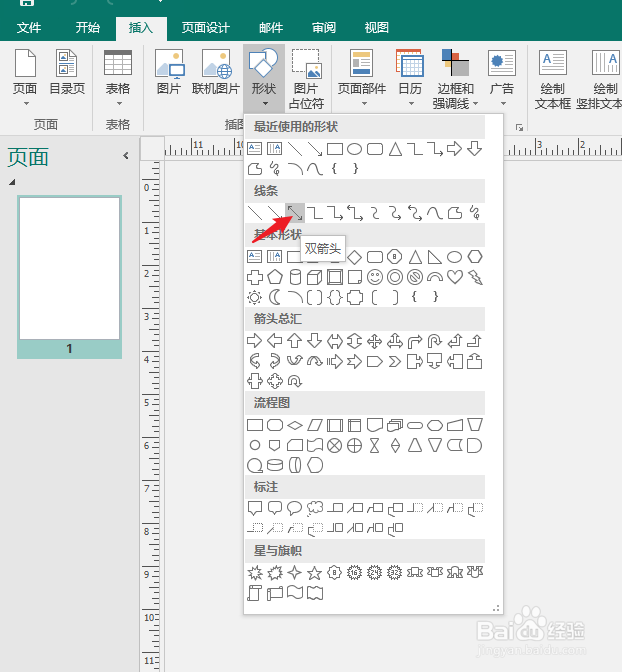
Task: Click the 图片 insert button
Action: [x=169, y=72]
